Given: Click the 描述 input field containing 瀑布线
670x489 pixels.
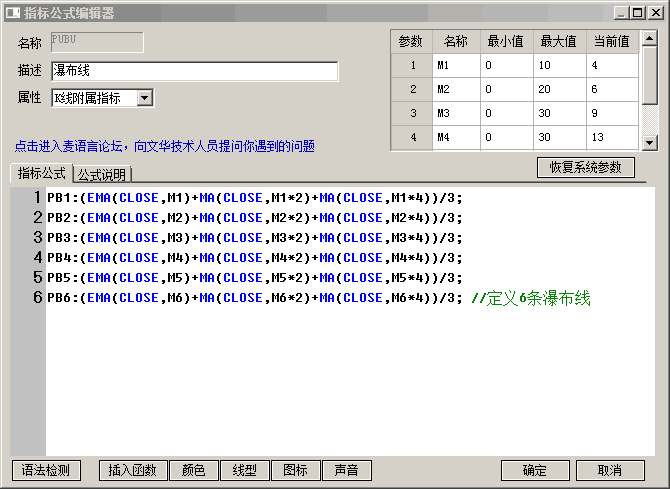Looking at the screenshot, I should [x=193, y=72].
